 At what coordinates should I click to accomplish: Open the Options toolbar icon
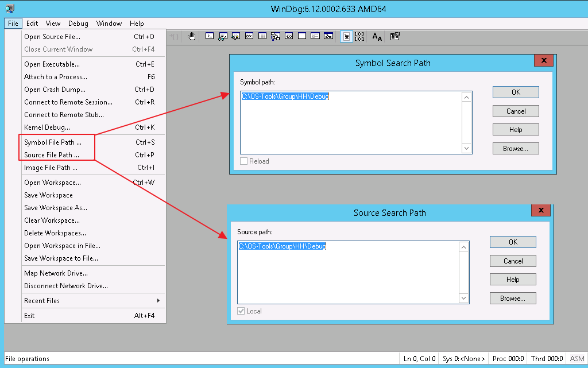point(394,36)
